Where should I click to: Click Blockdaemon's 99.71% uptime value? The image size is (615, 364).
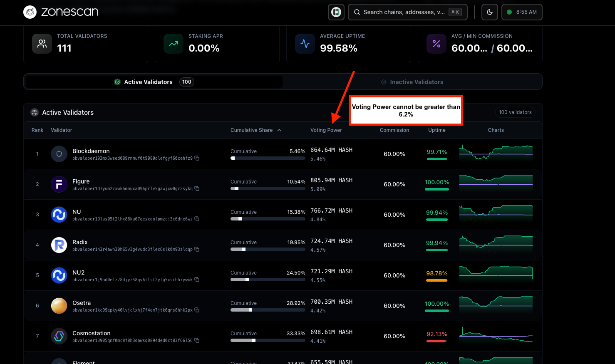click(437, 152)
